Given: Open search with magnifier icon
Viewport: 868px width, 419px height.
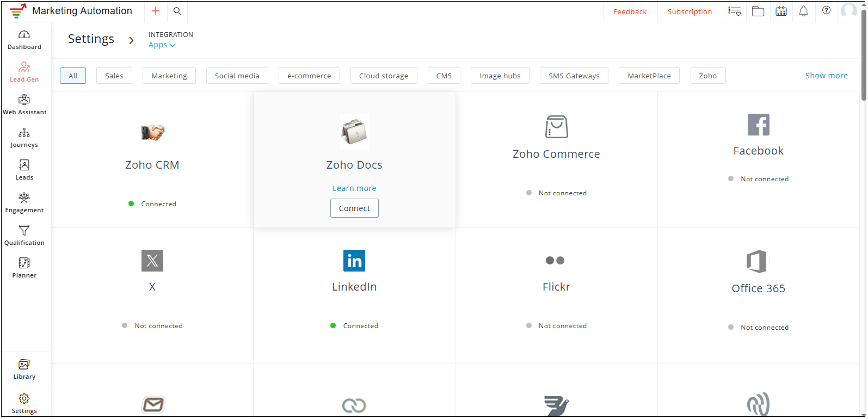Looking at the screenshot, I should pyautogui.click(x=177, y=11).
